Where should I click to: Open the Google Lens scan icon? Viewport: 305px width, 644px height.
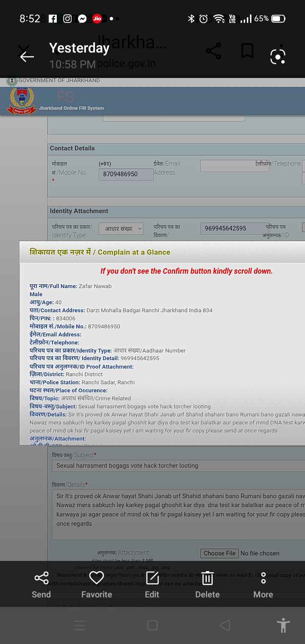click(x=278, y=56)
